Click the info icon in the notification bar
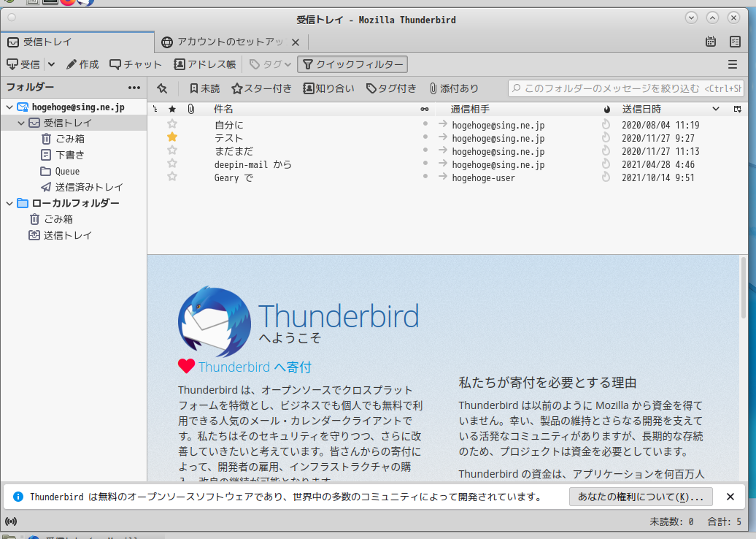 (18, 497)
